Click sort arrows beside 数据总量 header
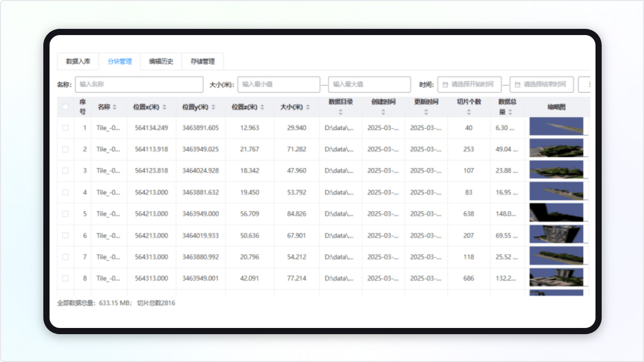 (x=510, y=112)
